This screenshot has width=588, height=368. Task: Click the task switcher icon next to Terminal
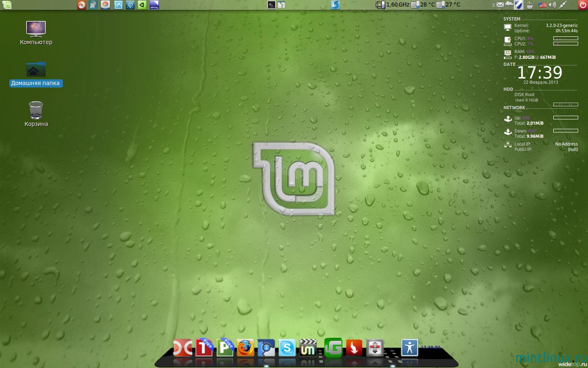click(x=281, y=5)
